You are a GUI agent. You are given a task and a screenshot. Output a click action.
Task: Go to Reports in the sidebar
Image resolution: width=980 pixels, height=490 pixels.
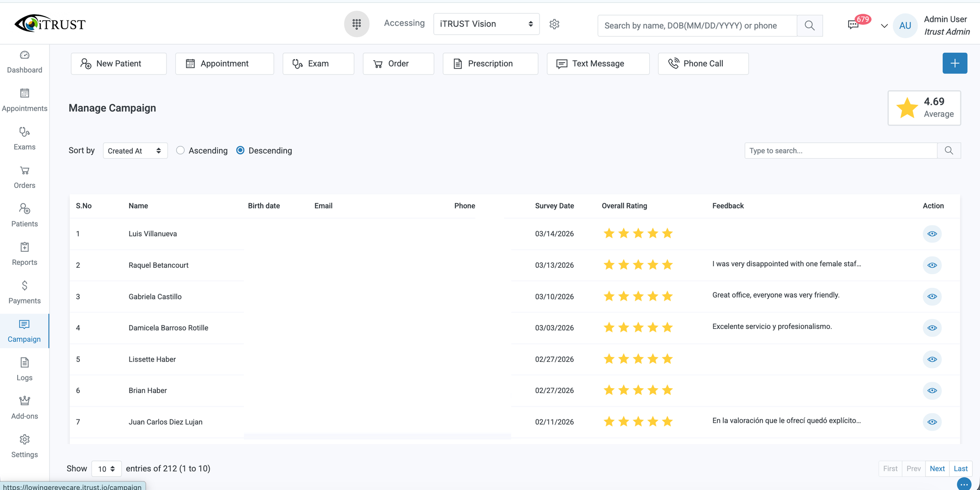pyautogui.click(x=24, y=254)
